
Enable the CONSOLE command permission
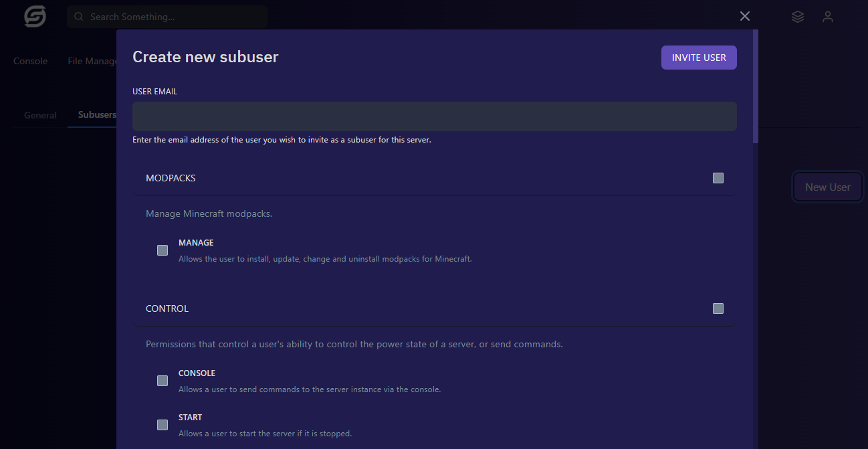tap(162, 380)
